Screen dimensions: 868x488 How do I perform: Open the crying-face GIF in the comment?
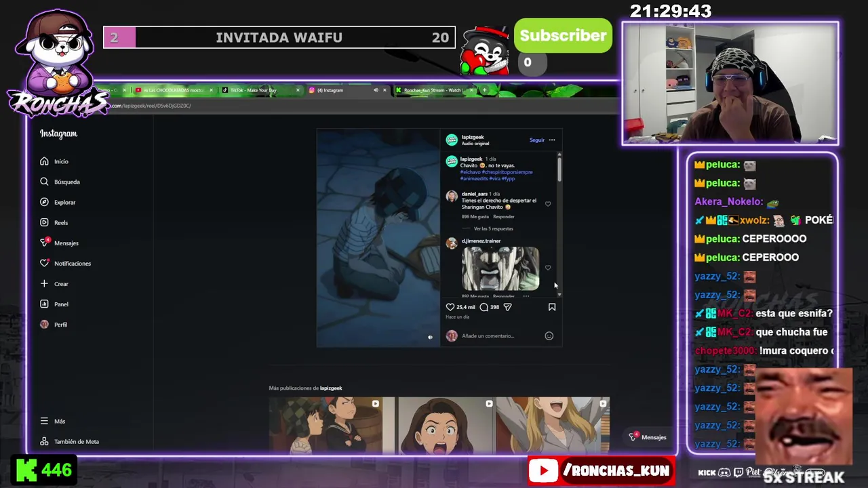[500, 269]
